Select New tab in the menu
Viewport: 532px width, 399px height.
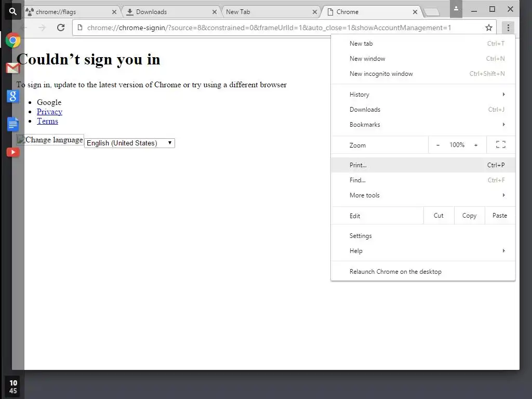[x=423, y=44]
